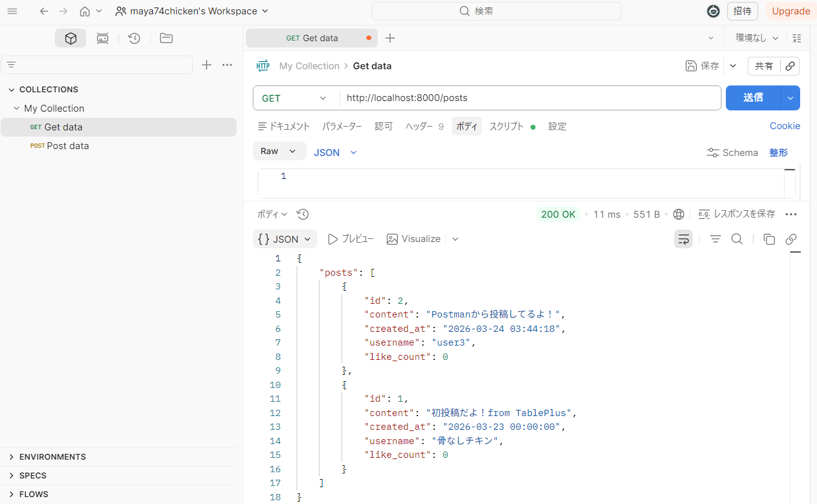Click the copy response icon
Screen dimensions: 817x504
pyautogui.click(x=769, y=239)
